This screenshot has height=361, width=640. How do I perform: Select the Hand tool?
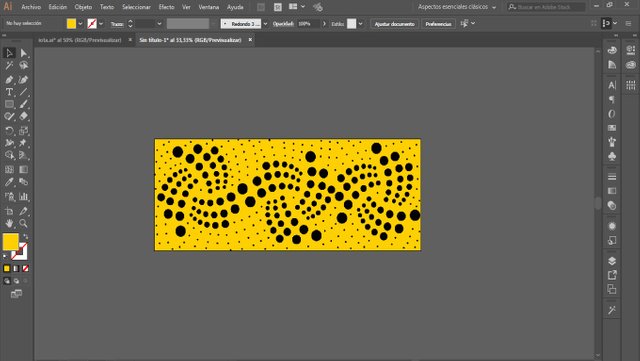(x=9, y=223)
